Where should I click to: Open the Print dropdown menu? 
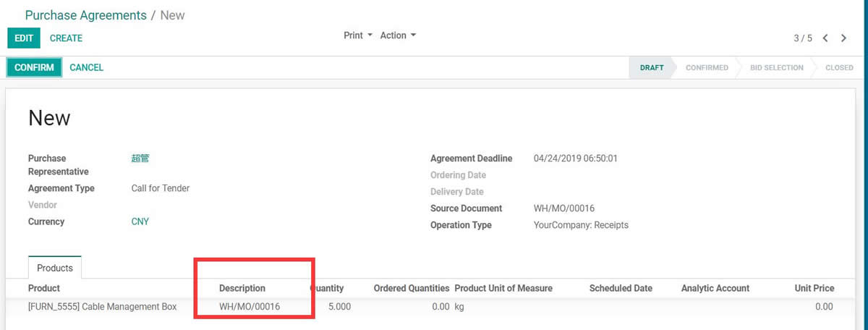pyautogui.click(x=358, y=35)
